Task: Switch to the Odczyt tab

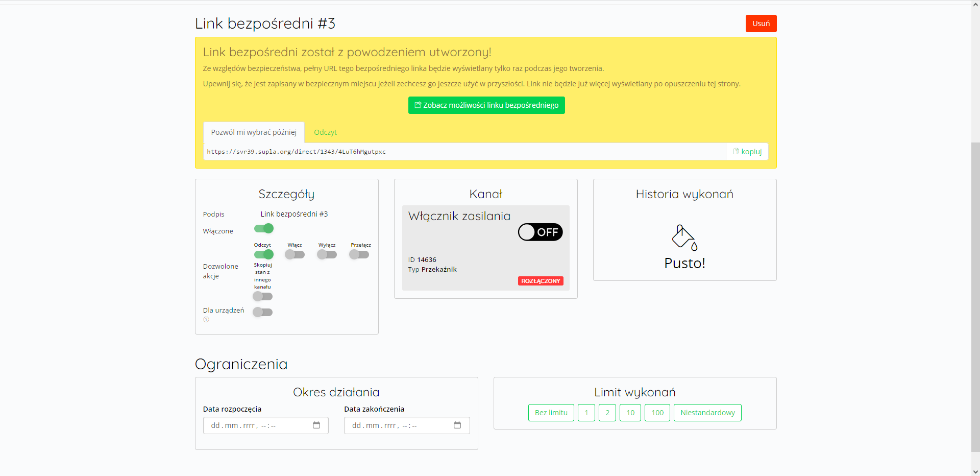Action: click(x=325, y=132)
